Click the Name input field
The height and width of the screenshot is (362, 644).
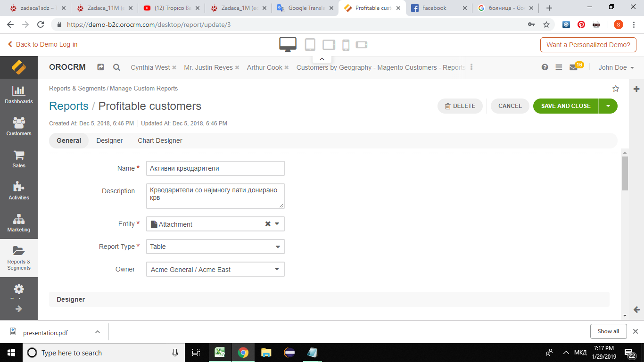click(215, 168)
